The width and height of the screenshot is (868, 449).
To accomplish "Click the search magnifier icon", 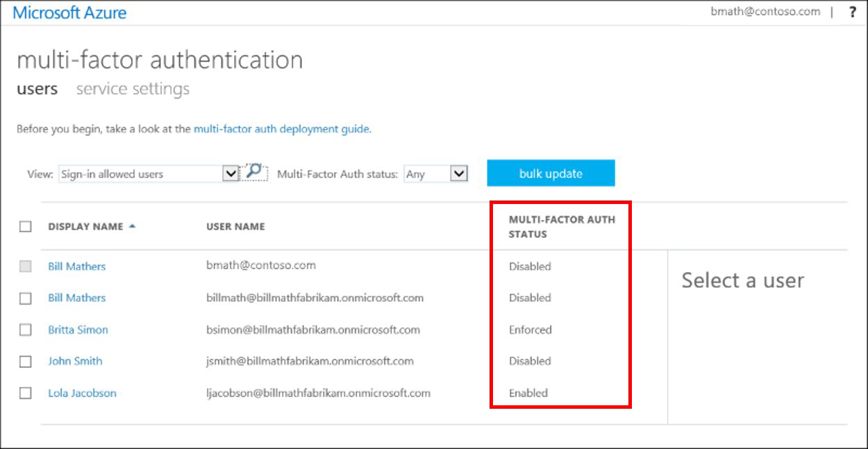I will tap(255, 172).
